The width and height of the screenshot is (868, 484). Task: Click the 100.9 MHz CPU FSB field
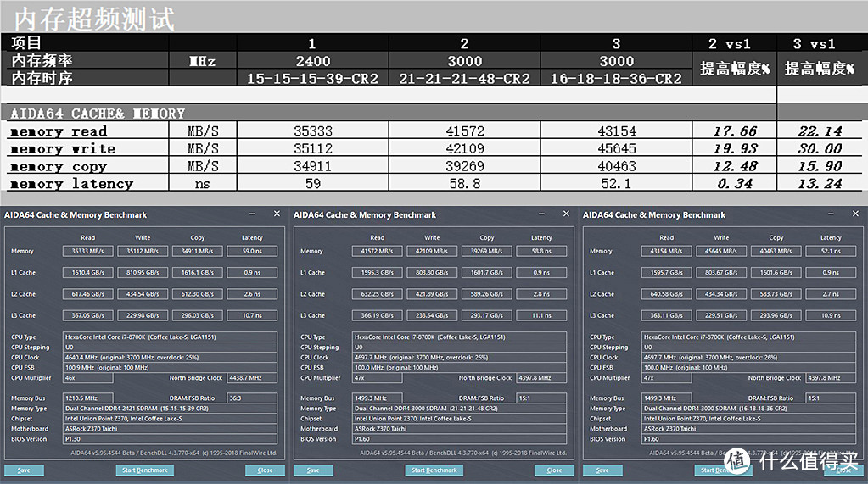tap(170, 368)
